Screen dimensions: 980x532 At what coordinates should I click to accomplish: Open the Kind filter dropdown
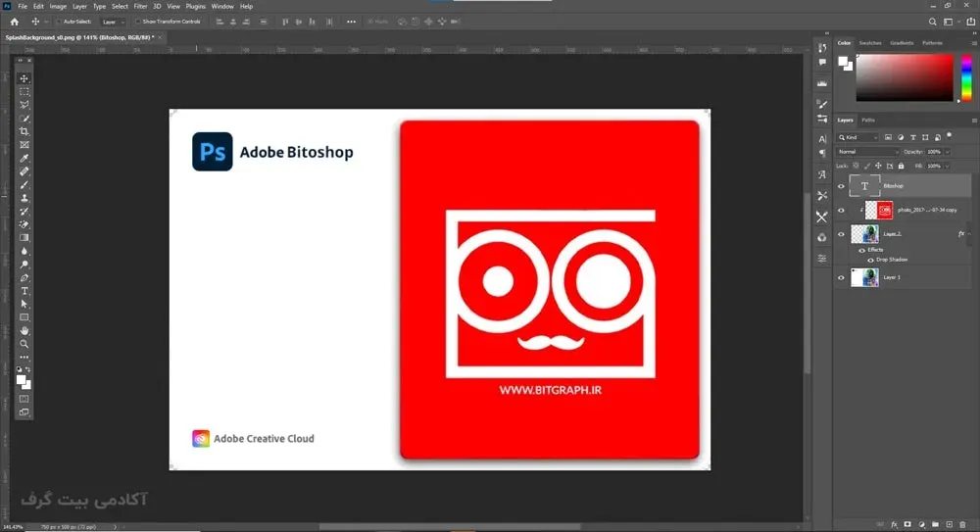point(857,137)
